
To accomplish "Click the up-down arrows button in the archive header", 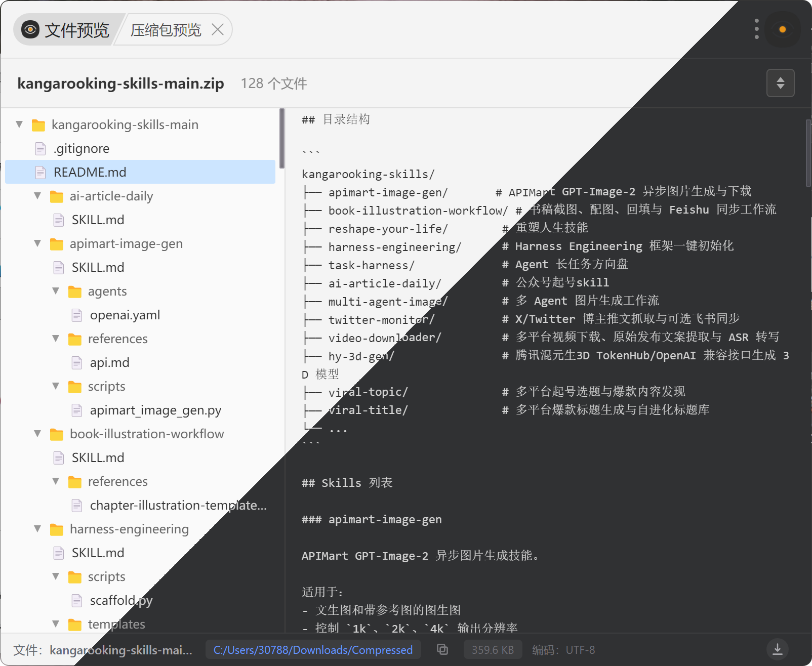I will pos(780,83).
